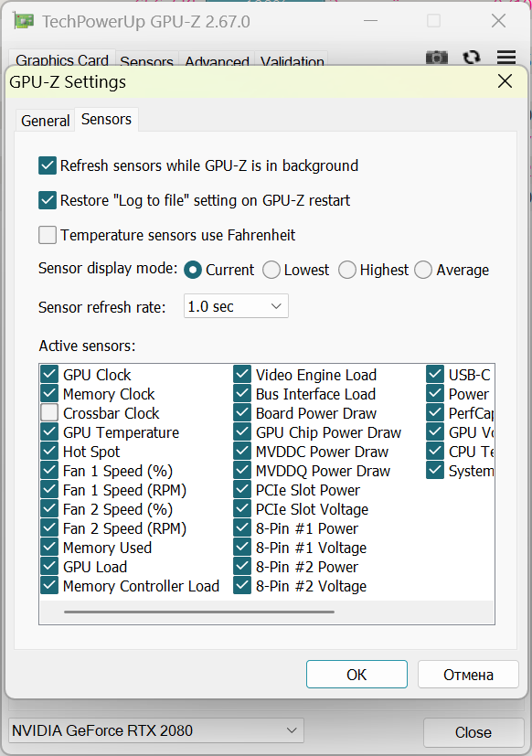The image size is (532, 756).
Task: Uncheck the Board Power Draw sensor
Action: coord(242,412)
